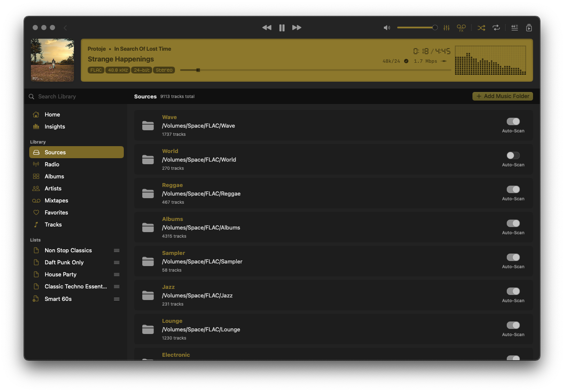Open the equalizer sliders icon
564x392 pixels.
tap(447, 28)
